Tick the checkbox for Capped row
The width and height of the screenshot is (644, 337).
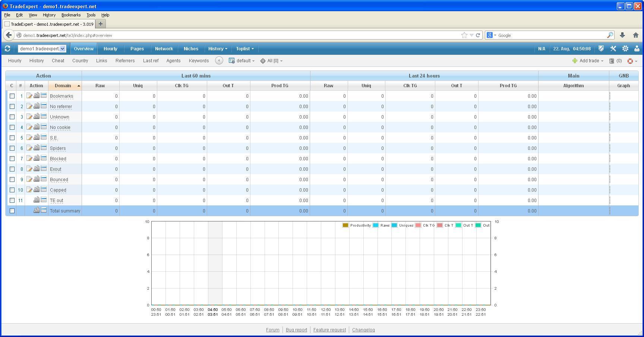pyautogui.click(x=12, y=190)
